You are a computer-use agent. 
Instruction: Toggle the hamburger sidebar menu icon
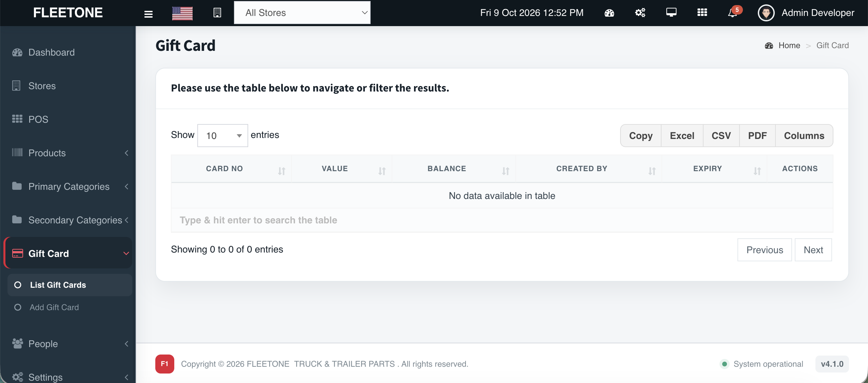[148, 14]
